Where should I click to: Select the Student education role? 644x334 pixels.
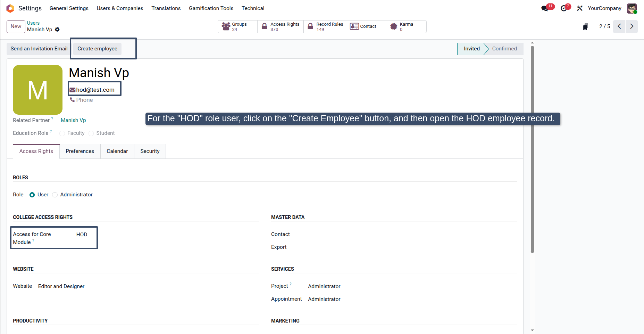(91, 133)
